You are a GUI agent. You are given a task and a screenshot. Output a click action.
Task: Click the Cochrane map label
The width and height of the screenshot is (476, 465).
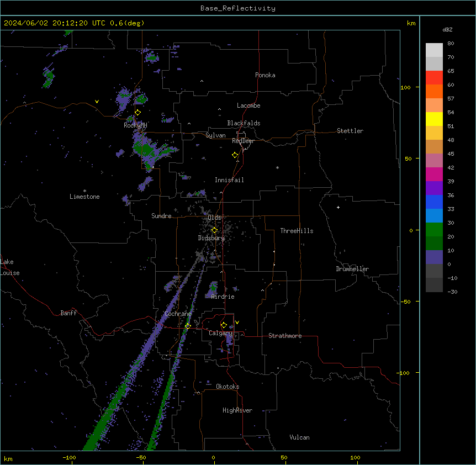coord(178,314)
